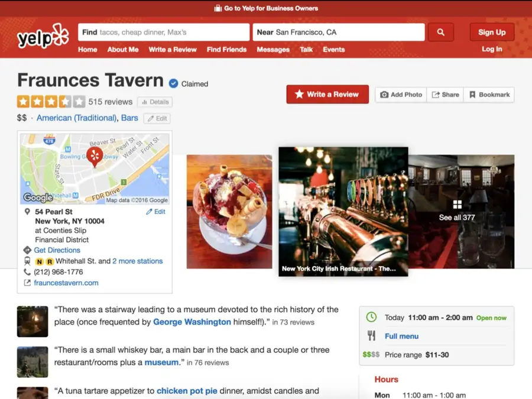Open the frauncestavern.com website link

tap(66, 283)
